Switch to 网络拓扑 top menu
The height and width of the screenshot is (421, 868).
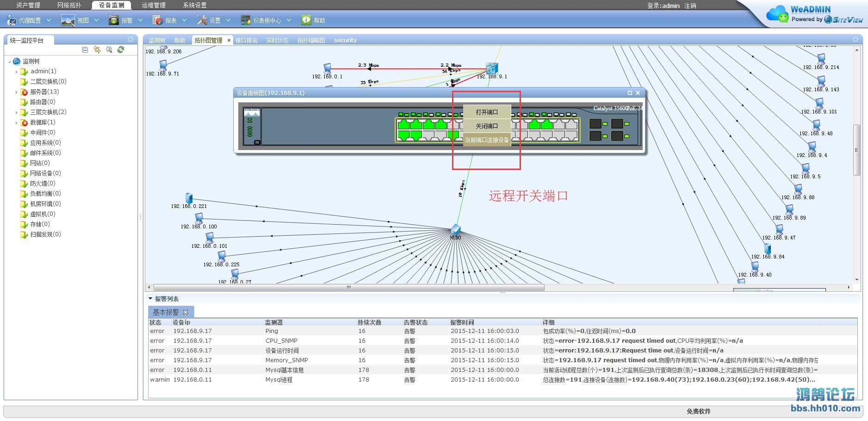coord(69,5)
